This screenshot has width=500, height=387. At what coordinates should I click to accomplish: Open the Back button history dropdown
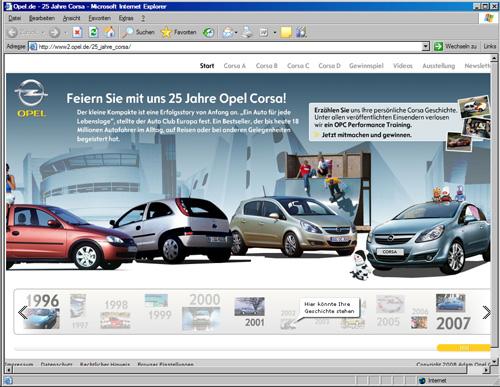tap(43, 33)
